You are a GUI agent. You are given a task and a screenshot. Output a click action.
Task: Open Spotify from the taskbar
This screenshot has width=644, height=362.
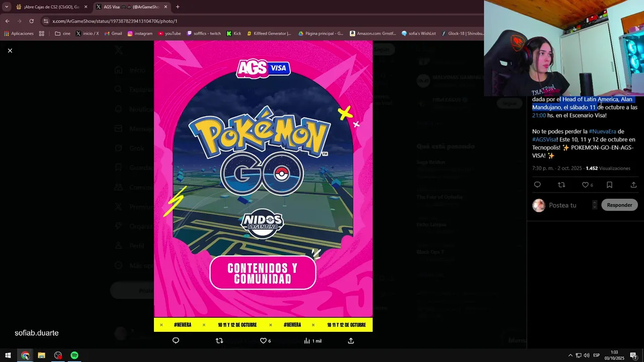pos(74,355)
